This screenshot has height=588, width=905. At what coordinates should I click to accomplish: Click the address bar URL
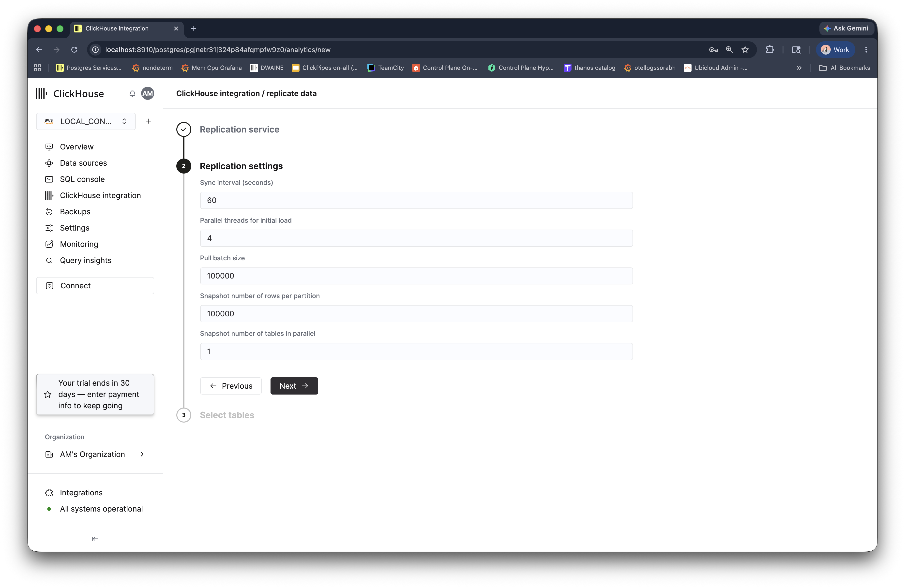(x=217, y=50)
